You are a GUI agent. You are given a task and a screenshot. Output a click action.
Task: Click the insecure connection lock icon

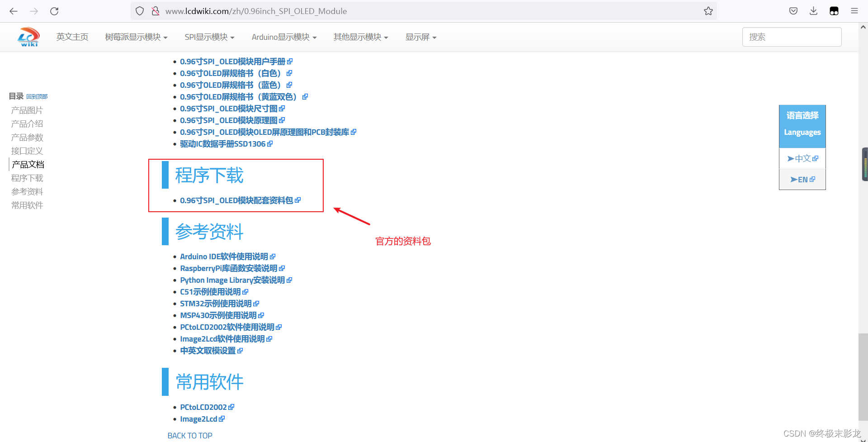point(156,11)
